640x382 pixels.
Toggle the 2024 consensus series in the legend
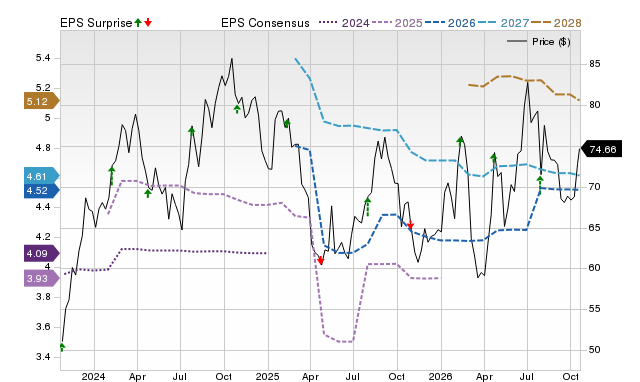(x=344, y=23)
